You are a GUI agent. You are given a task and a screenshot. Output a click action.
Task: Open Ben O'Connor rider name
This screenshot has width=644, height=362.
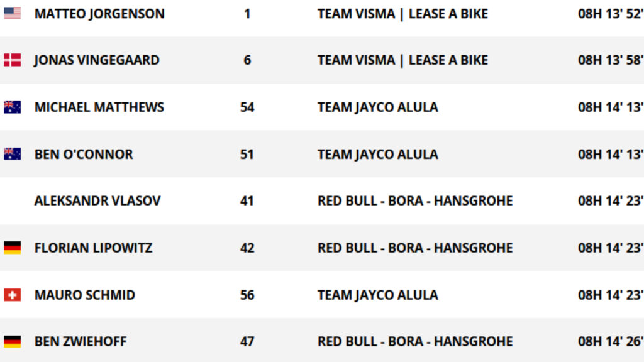click(84, 155)
